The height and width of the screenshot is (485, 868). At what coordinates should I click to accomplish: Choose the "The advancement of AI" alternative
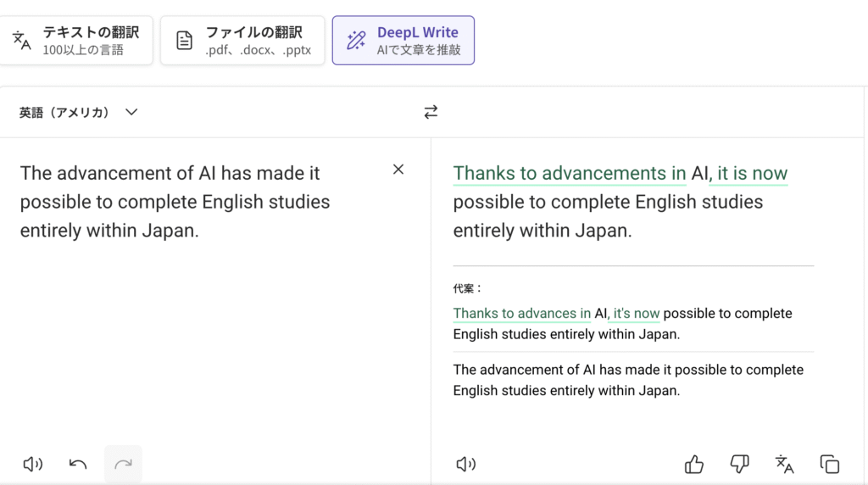point(627,380)
